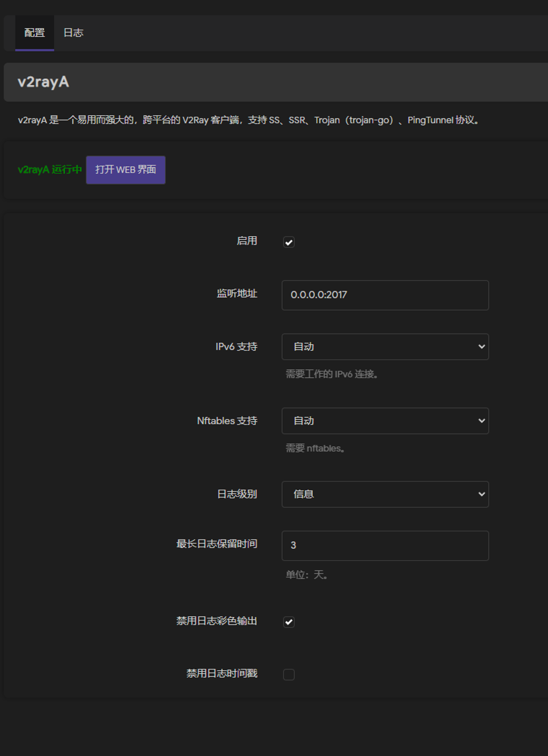Open the 打开 WEB 界面 button
Viewport: 548px width, 756px height.
[x=125, y=170]
